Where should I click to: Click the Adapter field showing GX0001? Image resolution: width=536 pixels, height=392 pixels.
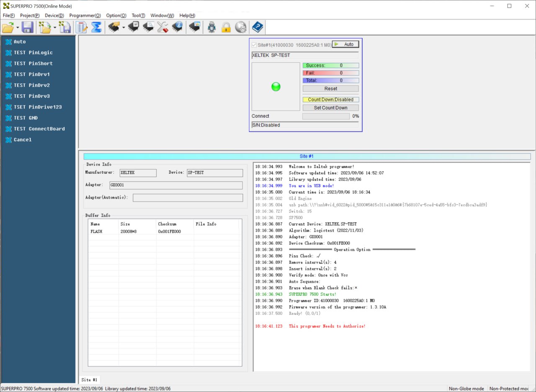pyautogui.click(x=176, y=185)
